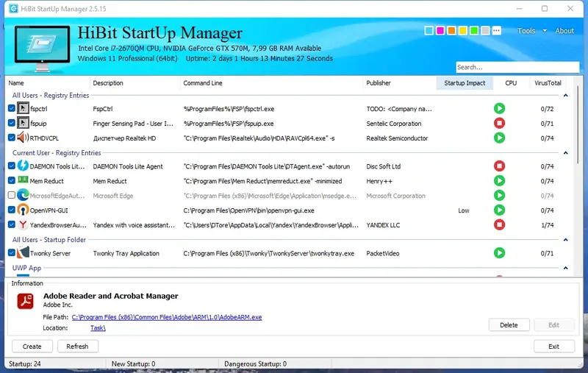Click the 1/74 VirusTotal result for Yandex

tap(547, 225)
